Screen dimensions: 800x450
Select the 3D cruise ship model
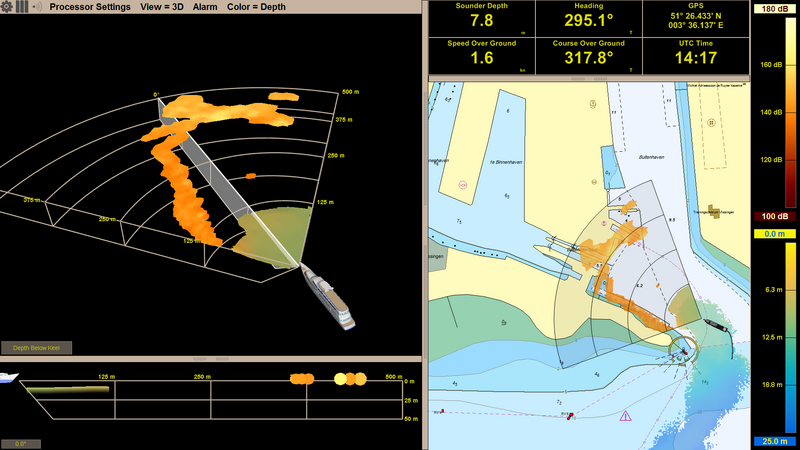click(329, 295)
